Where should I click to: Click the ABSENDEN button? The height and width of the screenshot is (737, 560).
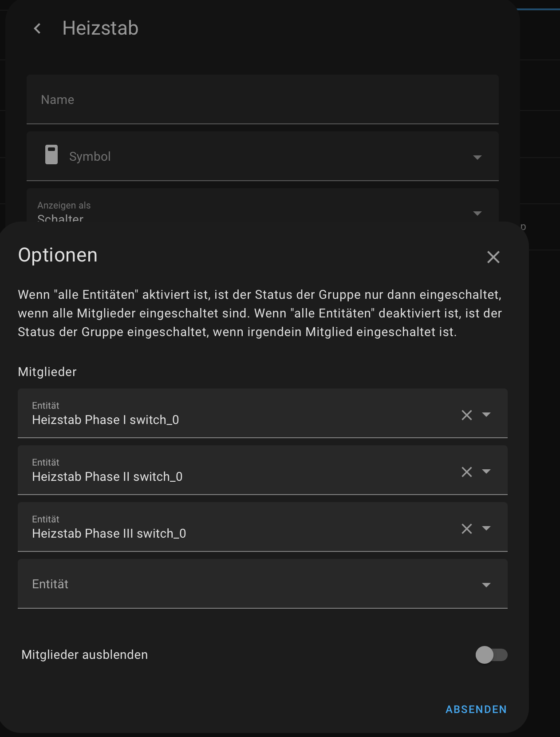click(x=476, y=709)
